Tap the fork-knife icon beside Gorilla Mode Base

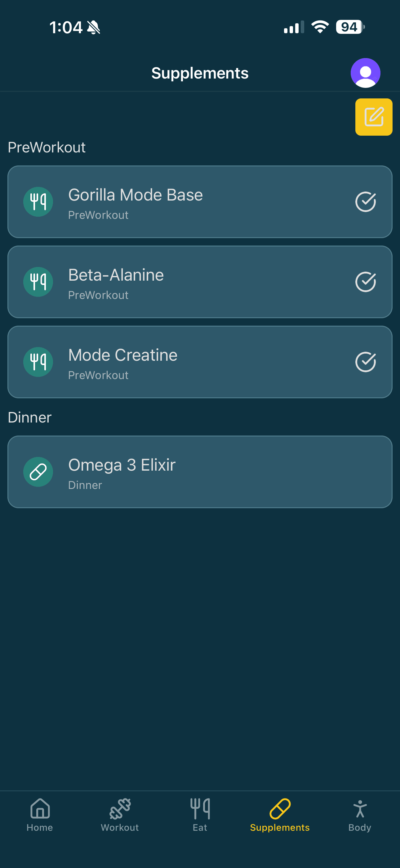click(x=38, y=202)
